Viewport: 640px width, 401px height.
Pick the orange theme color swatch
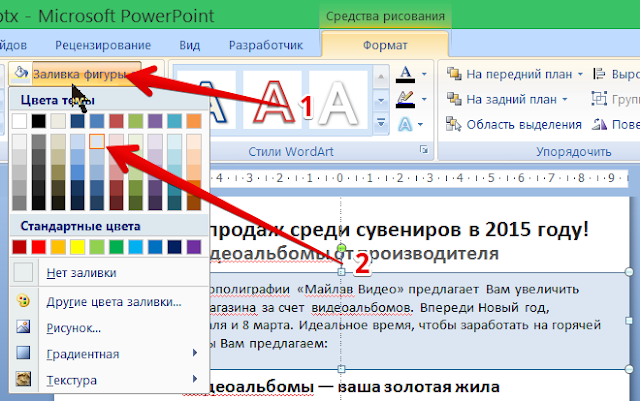coord(194,121)
